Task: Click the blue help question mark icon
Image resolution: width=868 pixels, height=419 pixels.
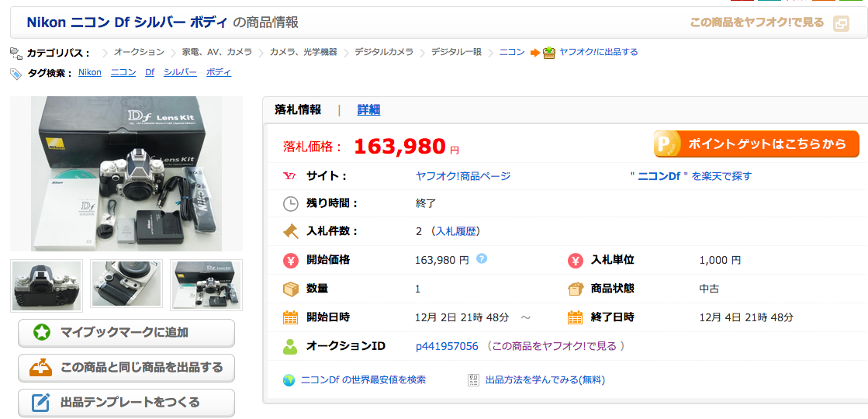Action: pos(482,258)
